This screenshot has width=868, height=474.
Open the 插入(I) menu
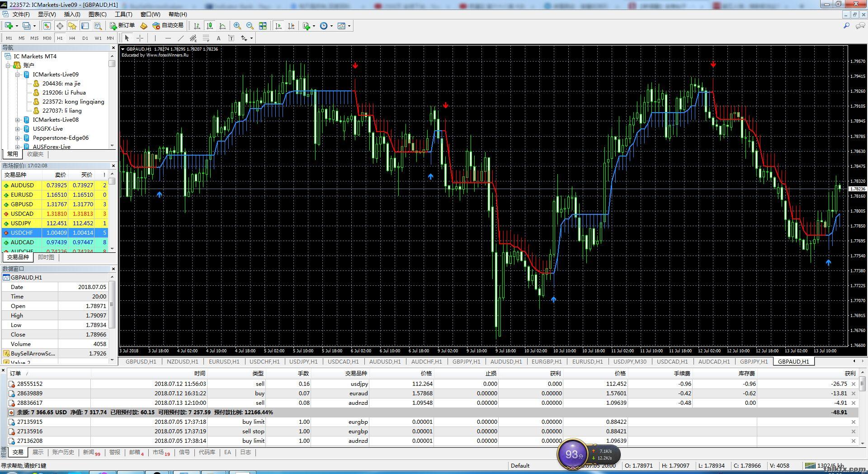[x=72, y=14]
